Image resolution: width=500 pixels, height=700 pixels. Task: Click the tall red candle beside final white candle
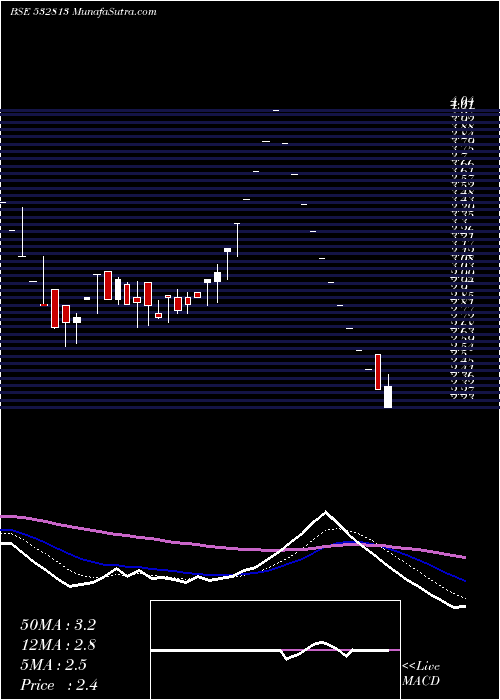[x=378, y=372]
